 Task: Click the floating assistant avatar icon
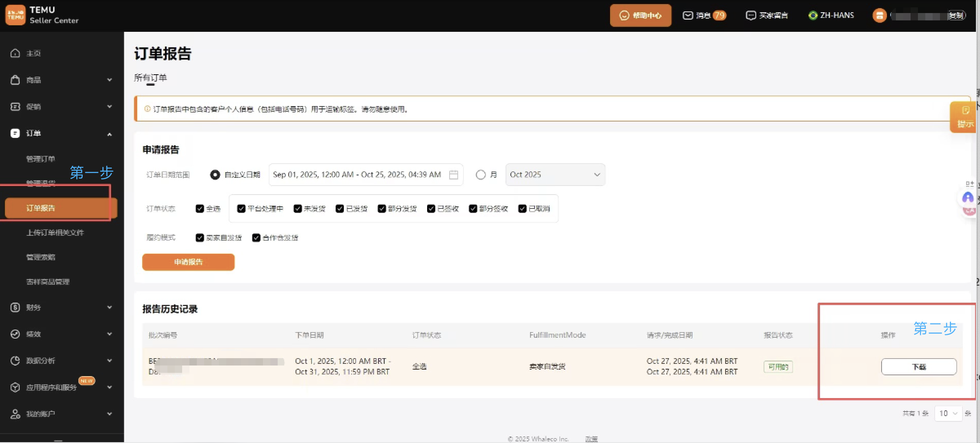(x=968, y=198)
